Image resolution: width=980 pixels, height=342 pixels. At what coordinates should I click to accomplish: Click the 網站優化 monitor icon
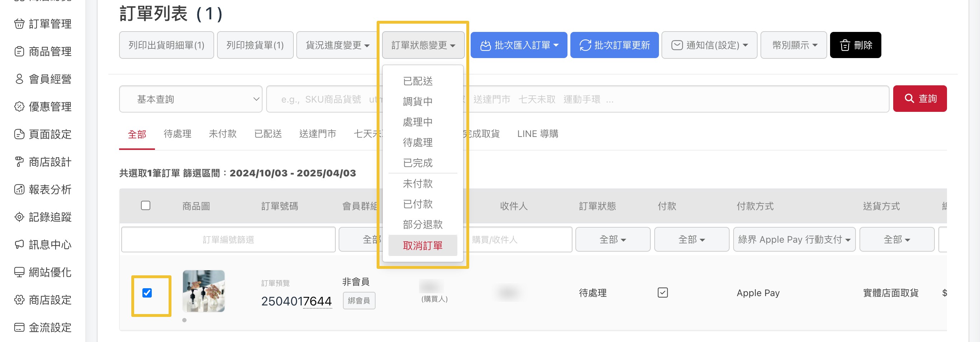[19, 272]
